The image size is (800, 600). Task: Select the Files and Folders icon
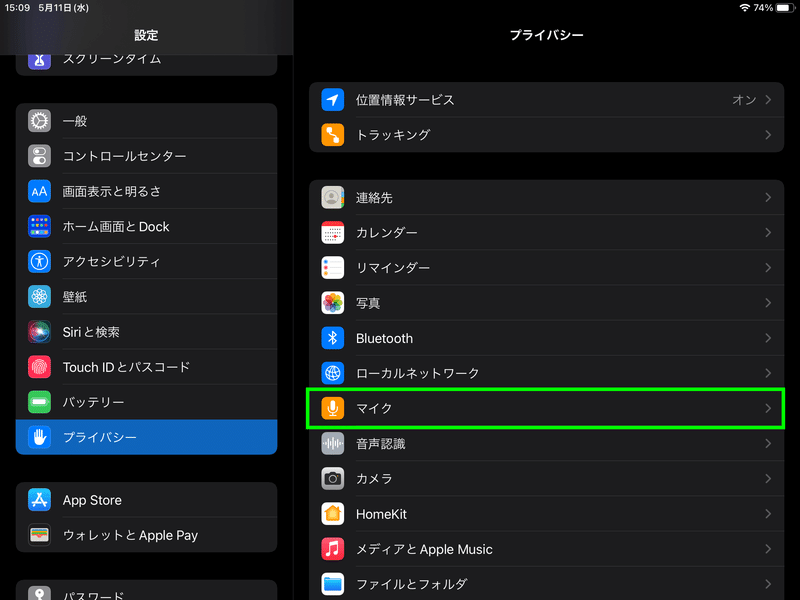[x=333, y=584]
